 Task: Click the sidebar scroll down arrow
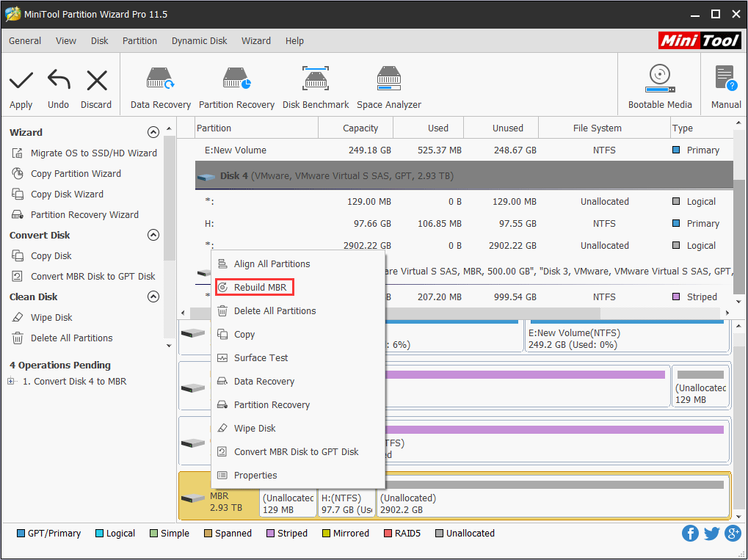[x=169, y=346]
